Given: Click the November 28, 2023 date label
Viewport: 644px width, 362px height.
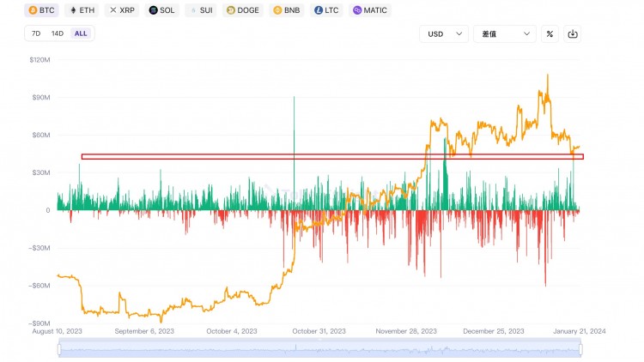Looking at the screenshot, I should (x=406, y=331).
